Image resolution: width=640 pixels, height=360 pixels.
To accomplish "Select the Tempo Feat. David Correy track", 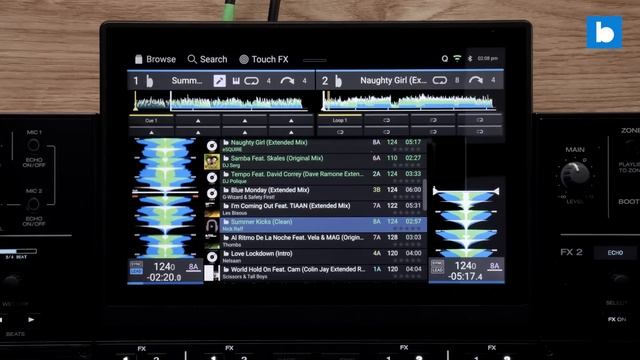I will pyautogui.click(x=324, y=177).
